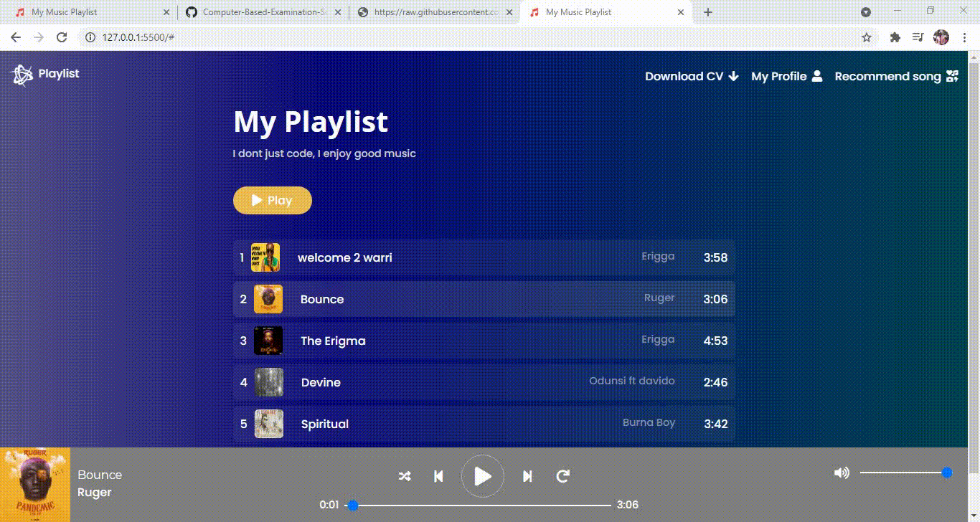Open the Recommend song link
Screen dimensions: 980x522
point(897,77)
